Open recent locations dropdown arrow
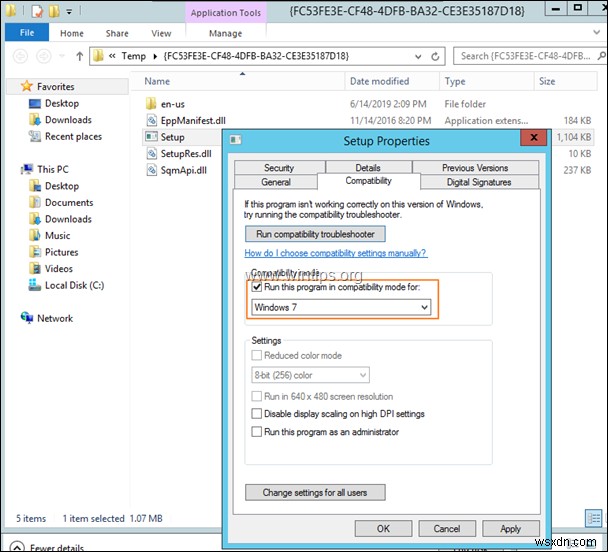Screen dimensions: 608x552 click(x=62, y=56)
